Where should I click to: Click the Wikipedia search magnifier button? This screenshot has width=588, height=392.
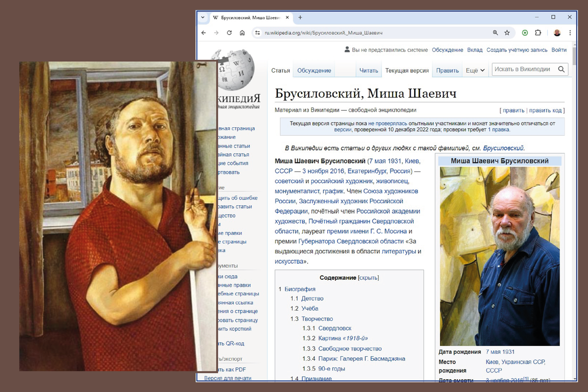click(562, 70)
